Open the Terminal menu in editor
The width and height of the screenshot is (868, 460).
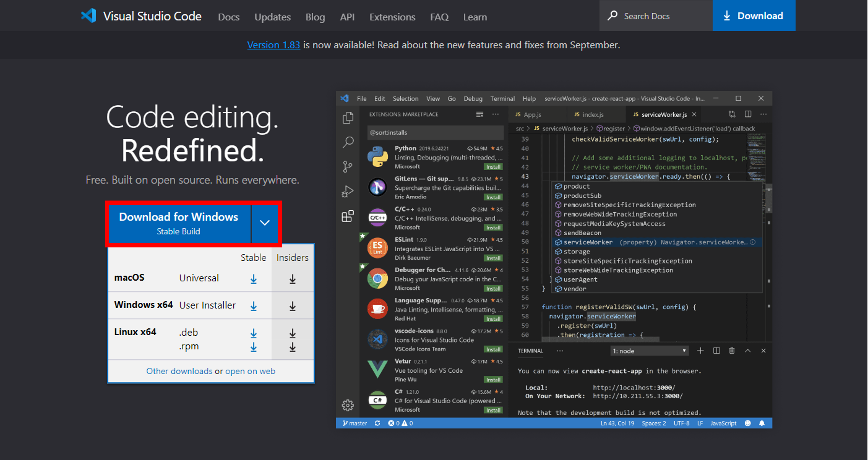(502, 98)
